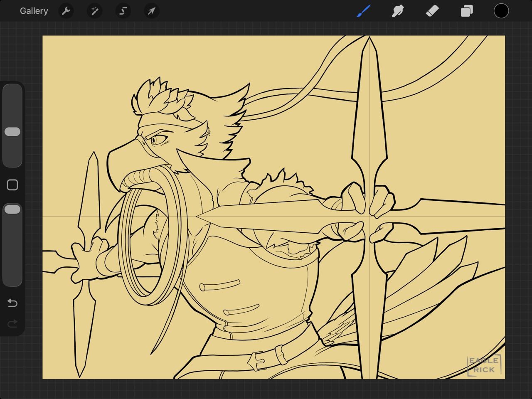Open the black color swatch picker
The width and height of the screenshot is (532, 399).
pyautogui.click(x=501, y=11)
